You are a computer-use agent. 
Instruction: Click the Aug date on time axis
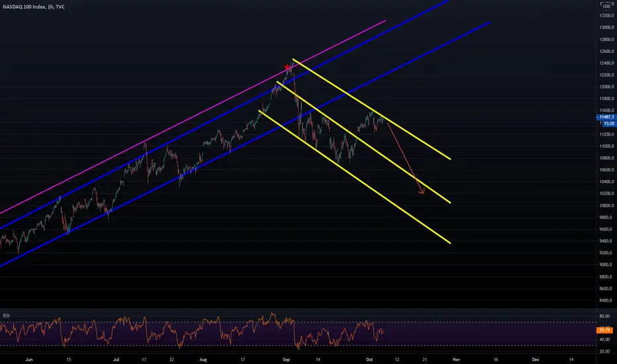[x=203, y=359]
